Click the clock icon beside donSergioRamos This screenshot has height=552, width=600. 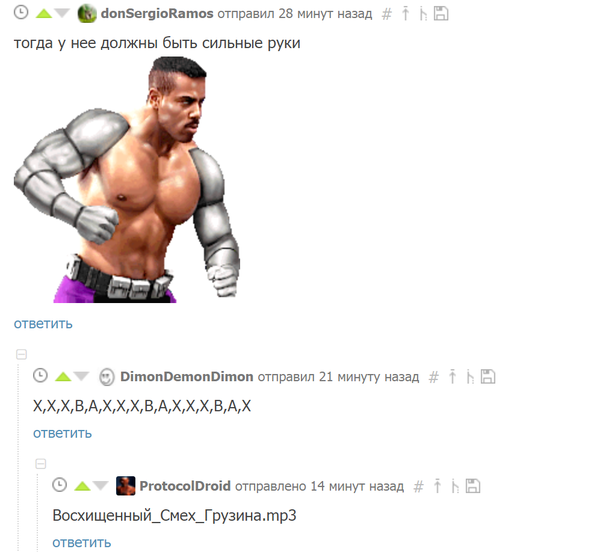21,13
